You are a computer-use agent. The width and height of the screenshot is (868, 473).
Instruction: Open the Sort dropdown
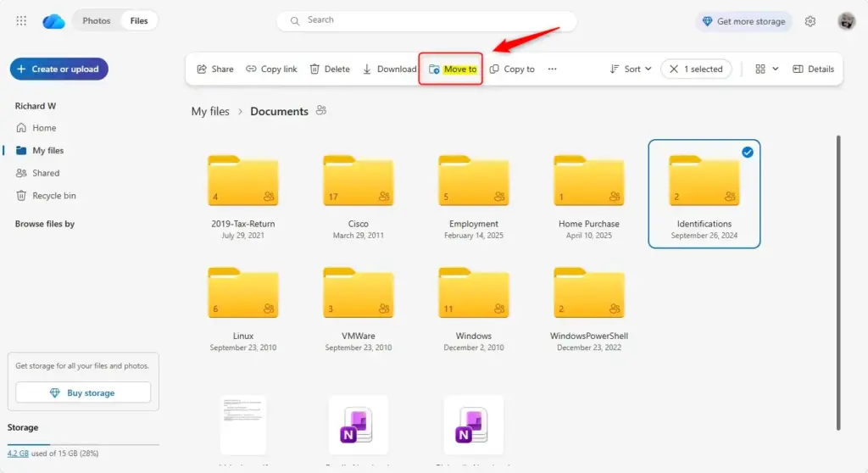tap(631, 69)
